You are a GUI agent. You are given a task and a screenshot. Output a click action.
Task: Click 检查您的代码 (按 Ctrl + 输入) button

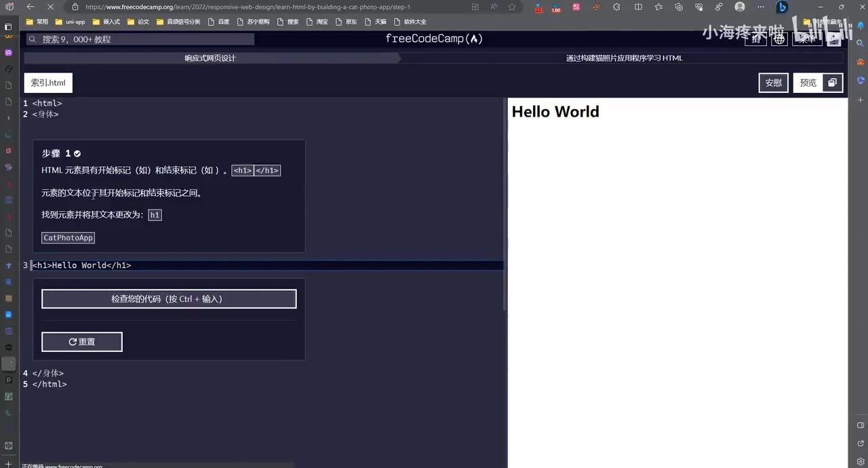pyautogui.click(x=169, y=299)
